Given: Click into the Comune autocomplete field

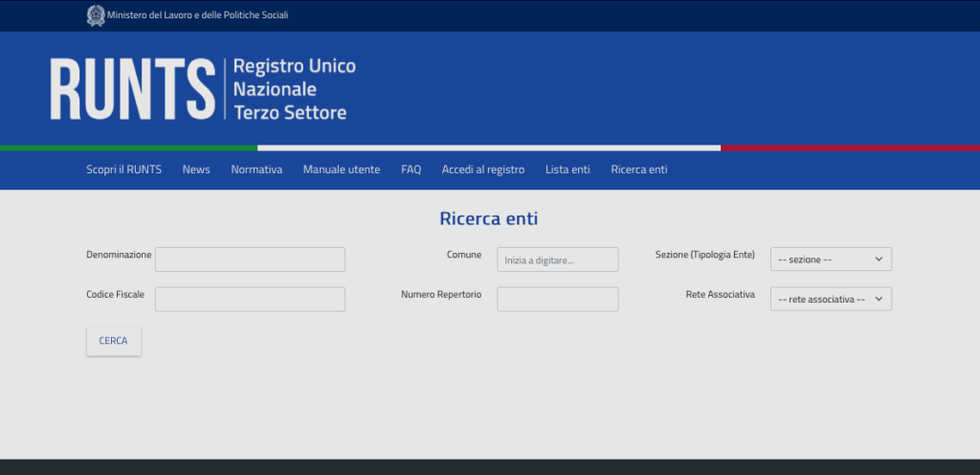Looking at the screenshot, I should [x=558, y=260].
